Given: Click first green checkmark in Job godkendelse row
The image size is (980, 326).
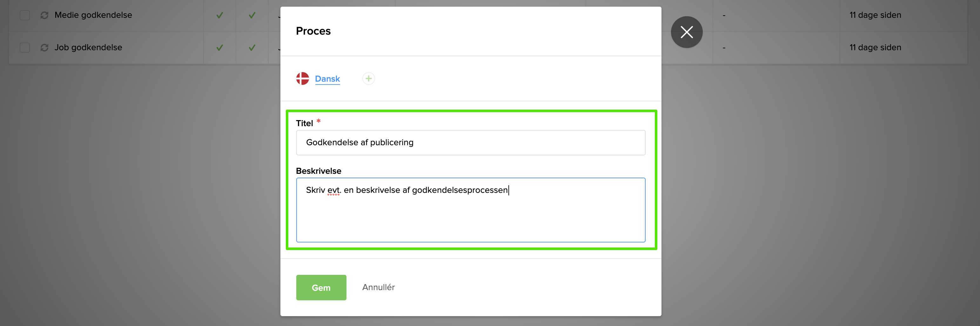Looking at the screenshot, I should [x=219, y=48].
